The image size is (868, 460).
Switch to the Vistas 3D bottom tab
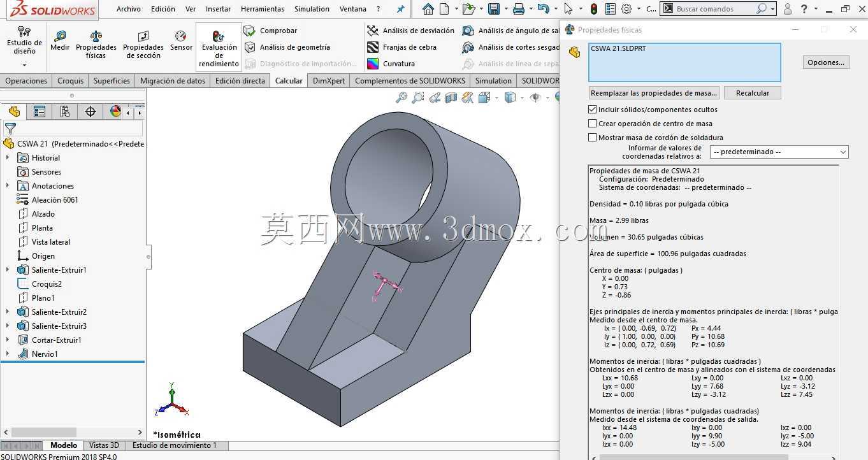pos(104,445)
